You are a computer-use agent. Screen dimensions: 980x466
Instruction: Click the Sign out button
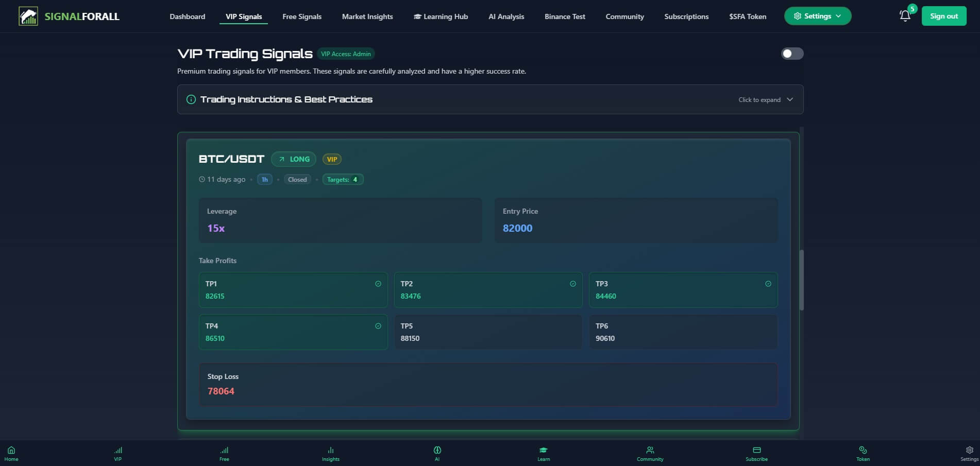pyautogui.click(x=944, y=16)
